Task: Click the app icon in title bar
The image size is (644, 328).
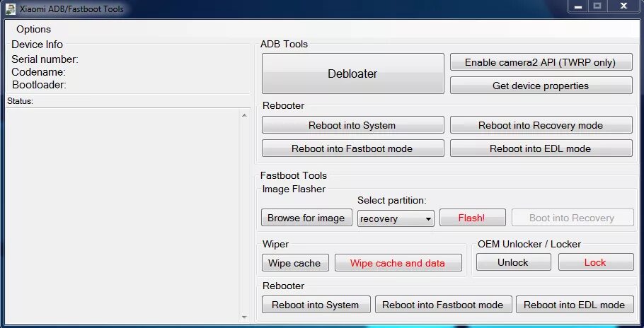Action: pyautogui.click(x=11, y=9)
